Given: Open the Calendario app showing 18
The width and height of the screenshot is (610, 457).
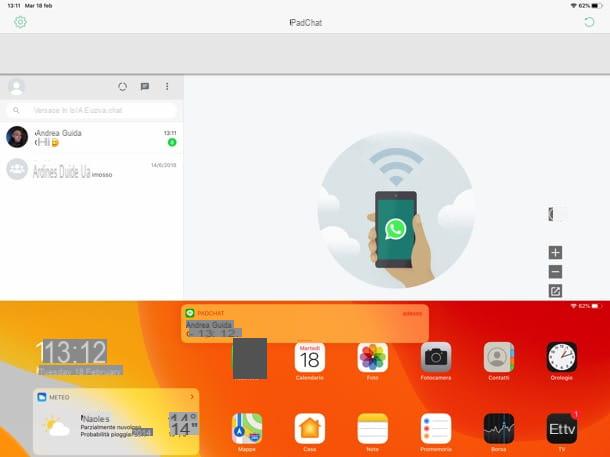Looking at the screenshot, I should [x=310, y=357].
